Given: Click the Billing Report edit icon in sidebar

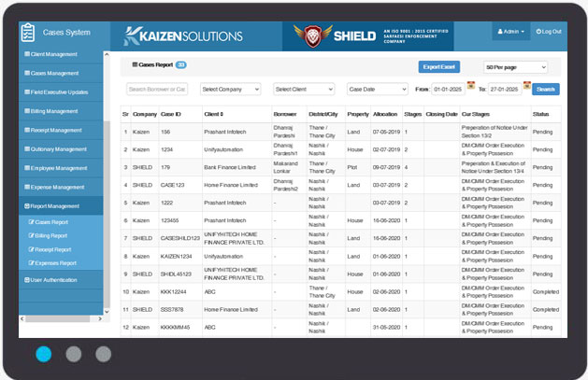Looking at the screenshot, I should (x=32, y=236).
